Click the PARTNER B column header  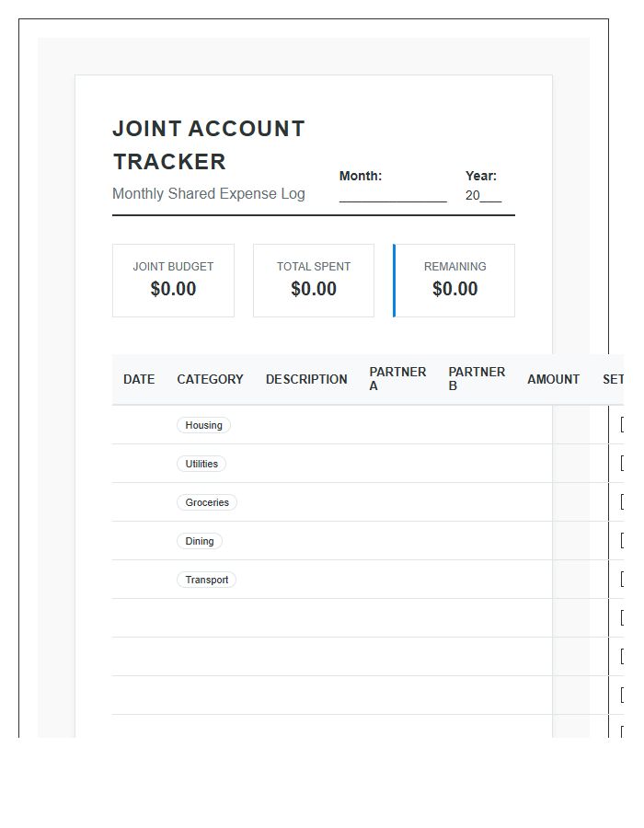pyautogui.click(x=477, y=379)
